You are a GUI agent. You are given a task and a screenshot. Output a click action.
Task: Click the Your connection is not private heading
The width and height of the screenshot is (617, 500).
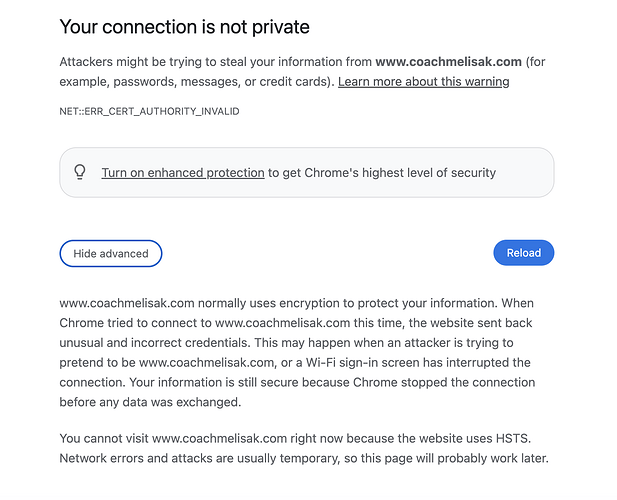click(185, 27)
